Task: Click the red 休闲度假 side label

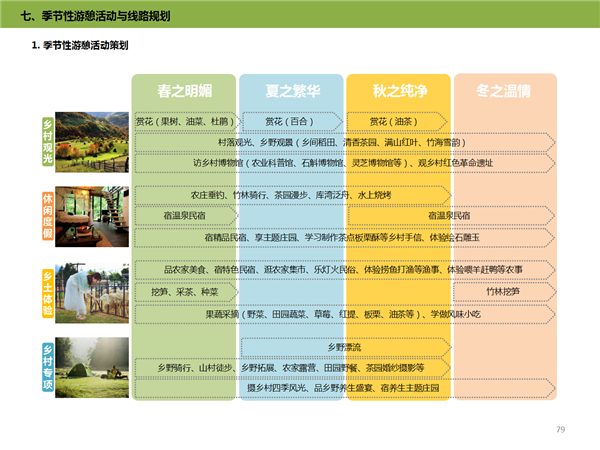Action: 47,214
